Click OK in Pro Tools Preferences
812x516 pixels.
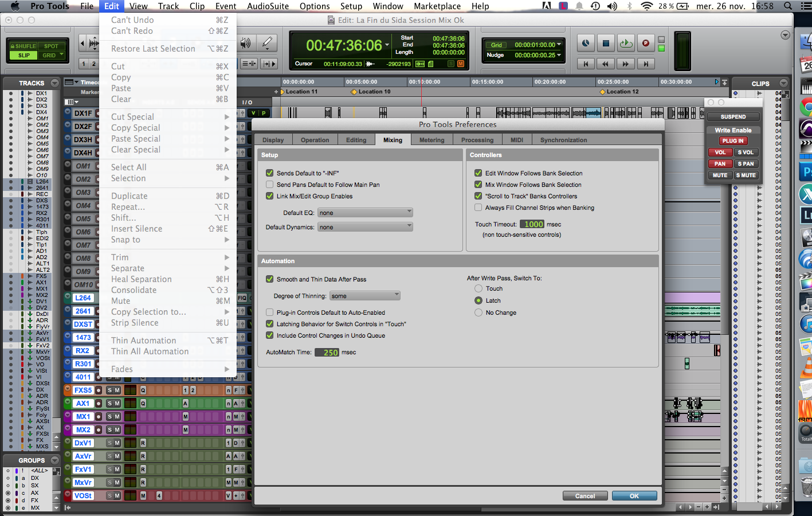[634, 496]
